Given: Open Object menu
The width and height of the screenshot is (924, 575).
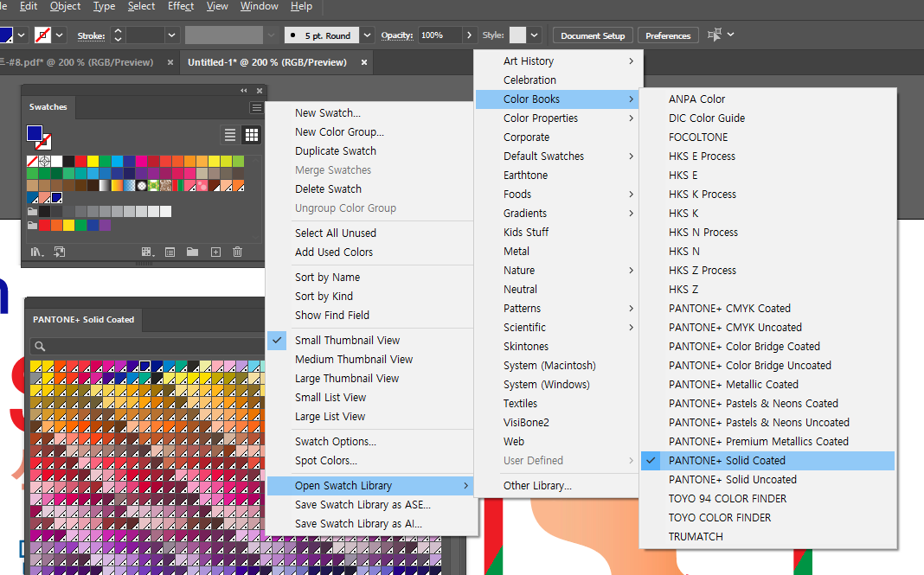Looking at the screenshot, I should (65, 6).
